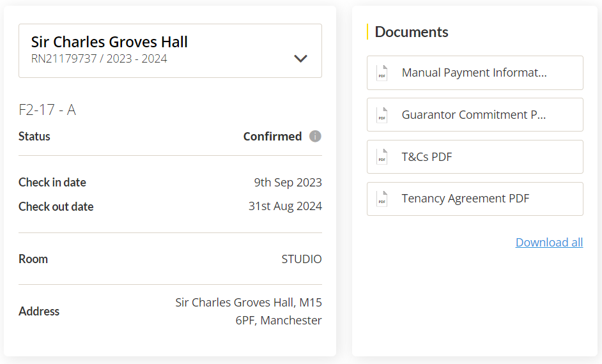This screenshot has width=602, height=364.
Task: Click the PDF icon for Tenancy Agreement
Action: tap(382, 199)
